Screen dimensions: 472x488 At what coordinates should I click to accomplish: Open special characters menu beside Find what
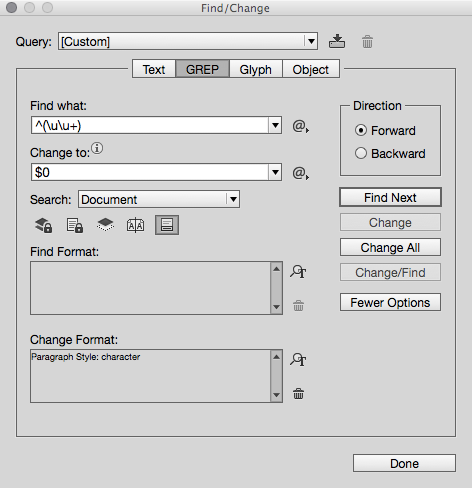[300, 126]
